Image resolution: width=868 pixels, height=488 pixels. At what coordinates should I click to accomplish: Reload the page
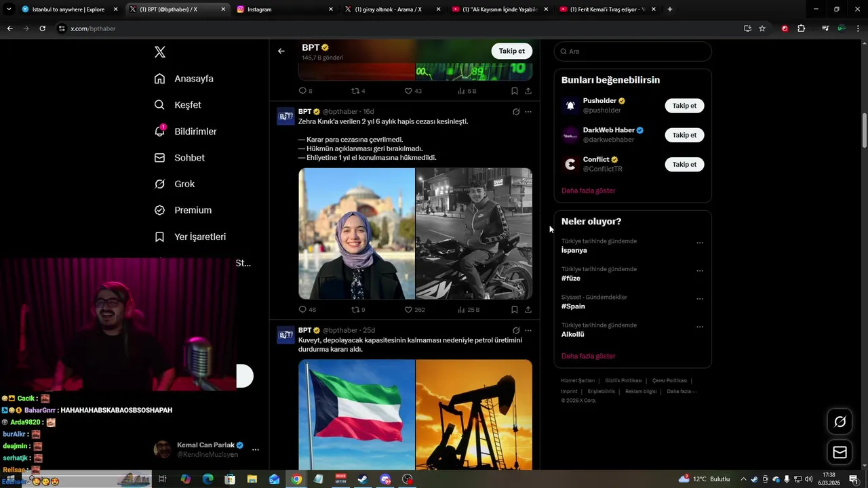42,28
